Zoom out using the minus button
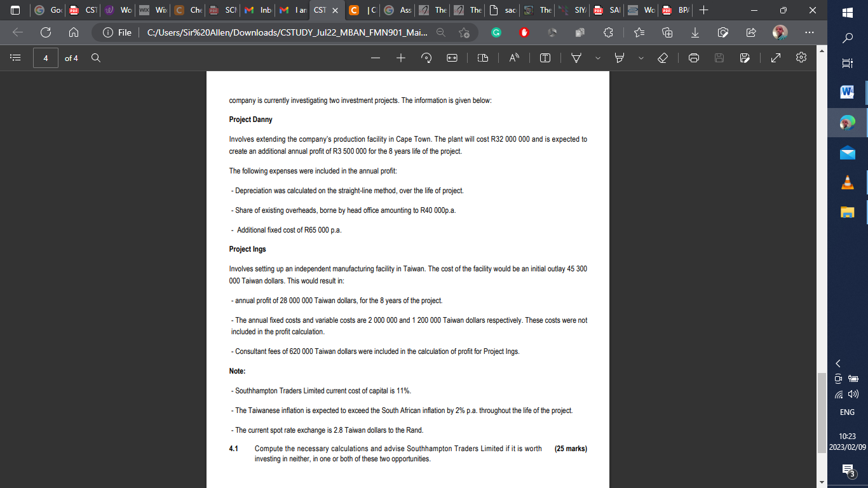Viewport: 868px width, 488px height. 376,58
